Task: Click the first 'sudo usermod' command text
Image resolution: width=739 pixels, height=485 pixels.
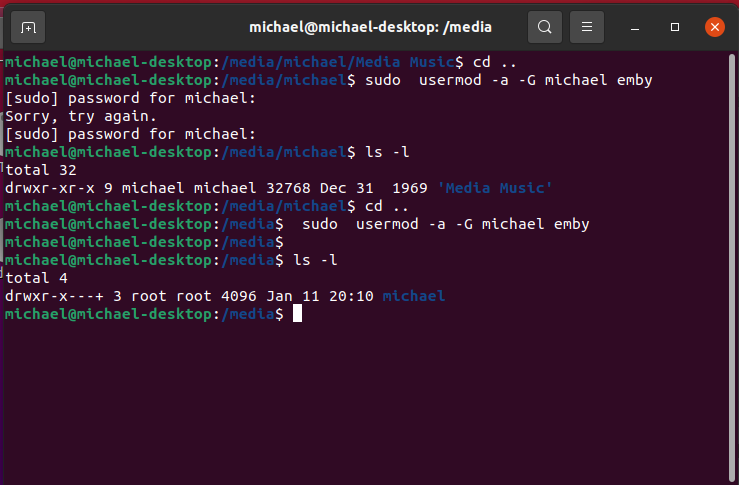Action: point(509,80)
